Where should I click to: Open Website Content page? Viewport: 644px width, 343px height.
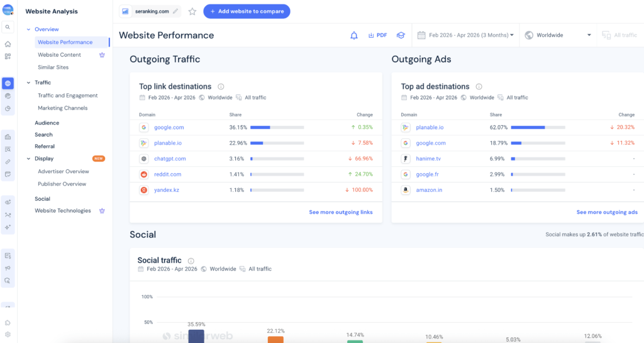click(x=59, y=55)
